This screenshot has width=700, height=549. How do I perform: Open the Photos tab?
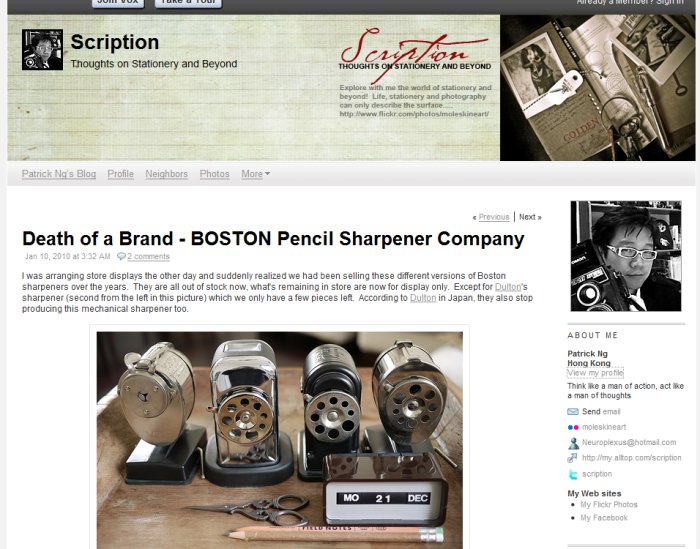(x=215, y=174)
